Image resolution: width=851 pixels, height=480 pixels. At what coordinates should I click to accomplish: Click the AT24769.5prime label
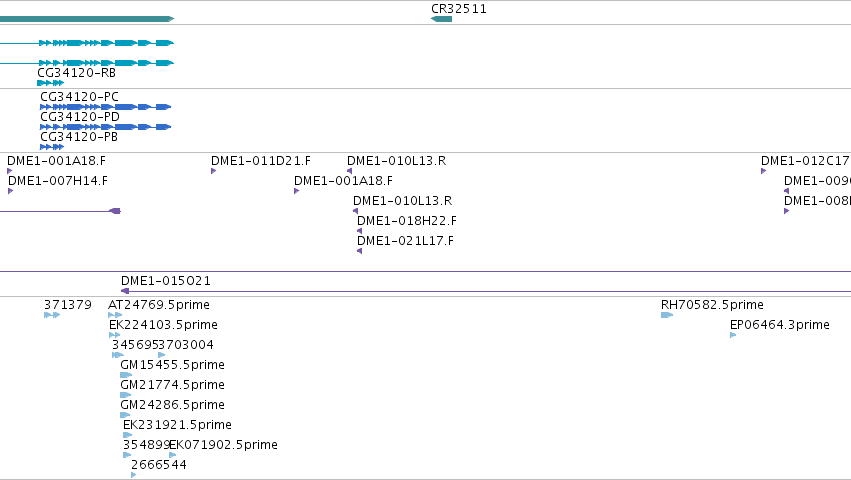158,305
